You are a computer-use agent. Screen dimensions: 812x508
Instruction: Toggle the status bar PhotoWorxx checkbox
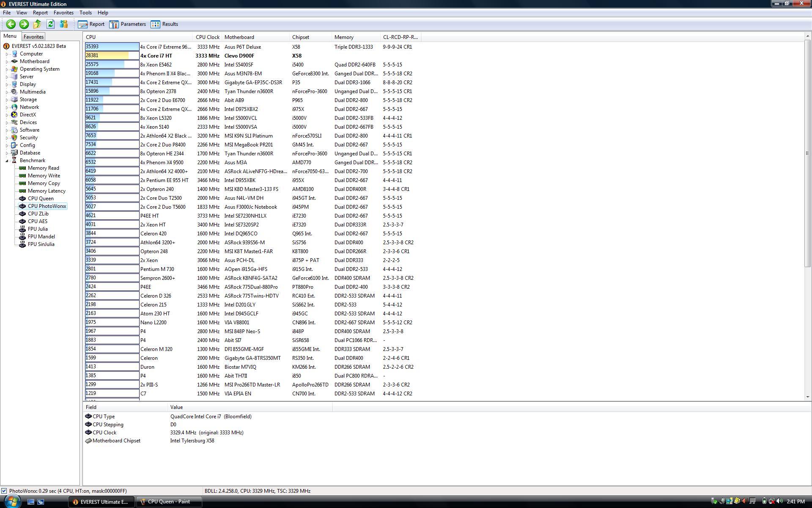click(4, 491)
